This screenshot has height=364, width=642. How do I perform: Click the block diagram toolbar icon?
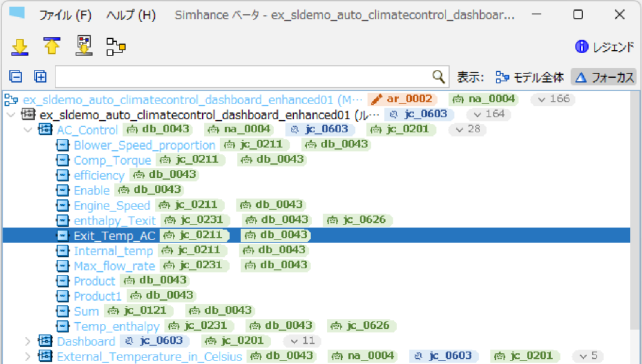116,47
